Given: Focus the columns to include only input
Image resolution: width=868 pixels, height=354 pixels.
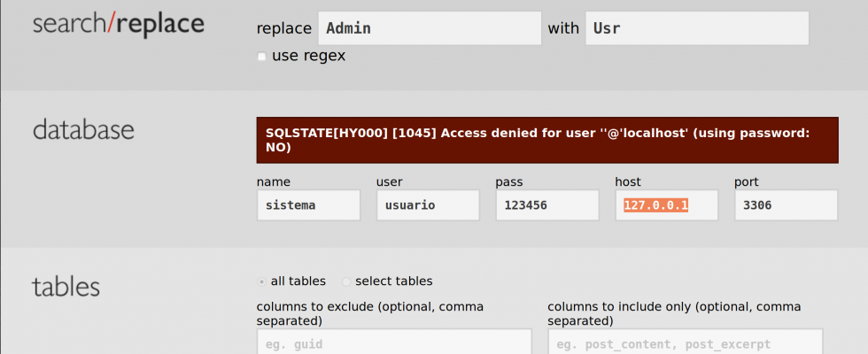Looking at the screenshot, I should tap(686, 342).
